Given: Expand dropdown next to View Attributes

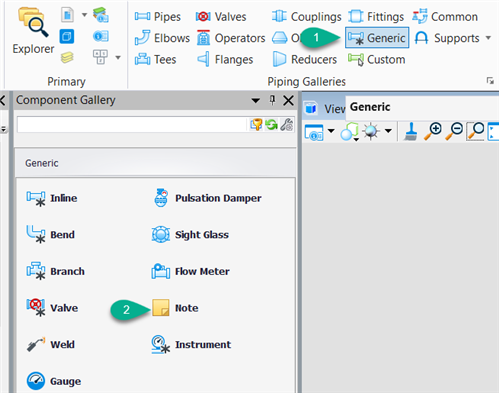Looking at the screenshot, I should (331, 131).
